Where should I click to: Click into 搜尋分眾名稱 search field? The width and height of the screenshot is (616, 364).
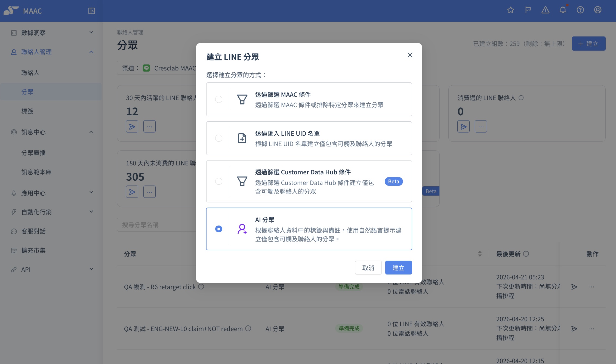click(x=157, y=225)
